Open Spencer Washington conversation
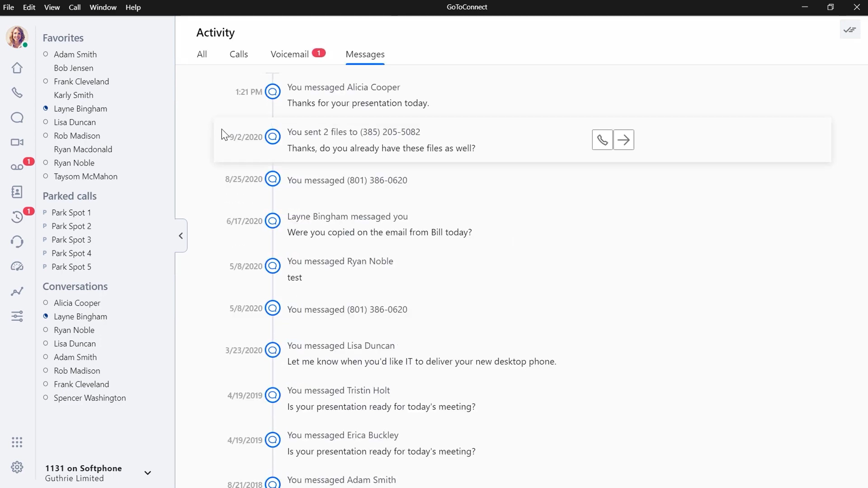The height and width of the screenshot is (488, 868). point(90,398)
